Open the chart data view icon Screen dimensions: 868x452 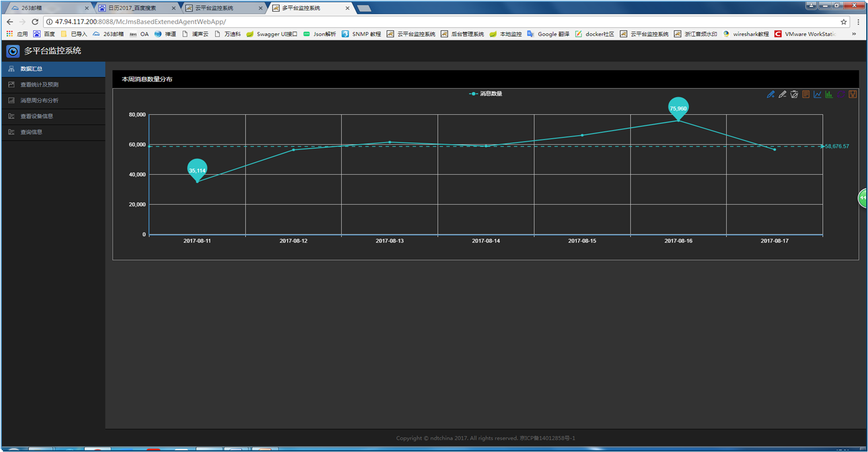click(x=806, y=94)
